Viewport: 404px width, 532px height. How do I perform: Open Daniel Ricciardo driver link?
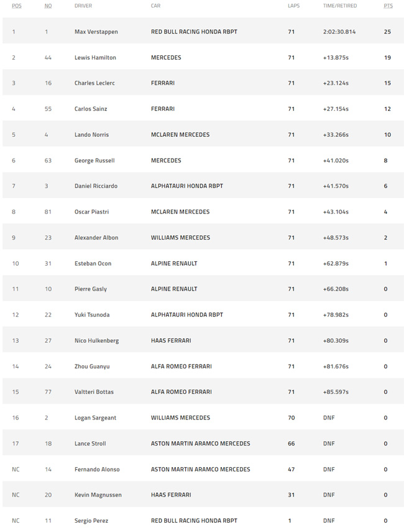[96, 186]
